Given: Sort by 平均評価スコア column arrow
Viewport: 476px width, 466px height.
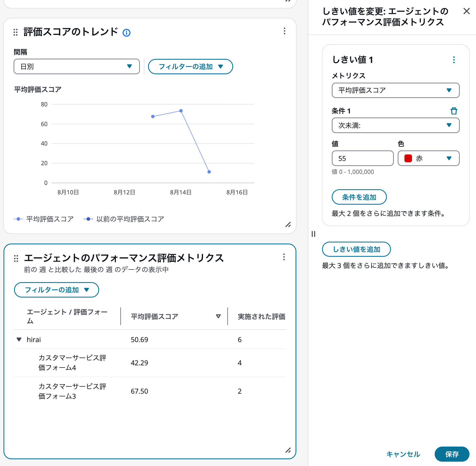Looking at the screenshot, I should tap(218, 316).
